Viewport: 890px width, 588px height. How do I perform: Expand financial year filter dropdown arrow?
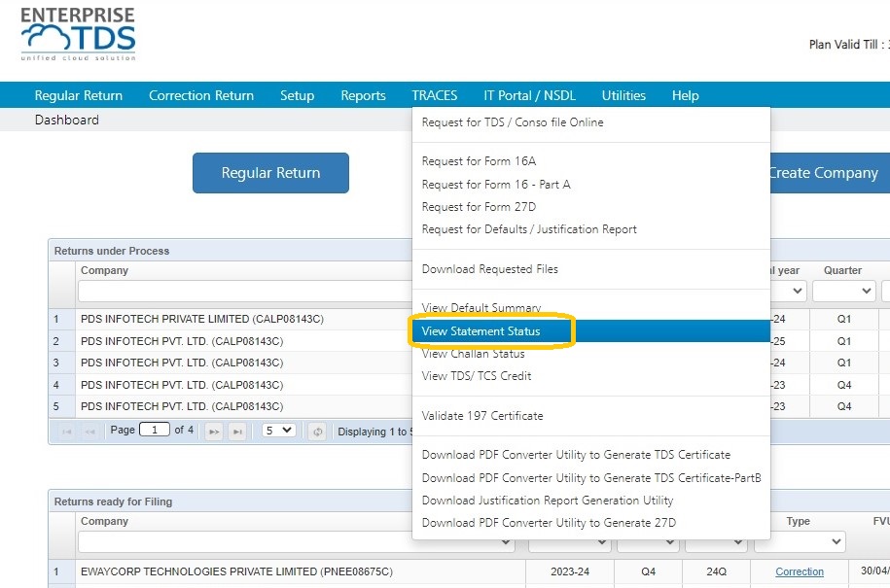click(797, 291)
